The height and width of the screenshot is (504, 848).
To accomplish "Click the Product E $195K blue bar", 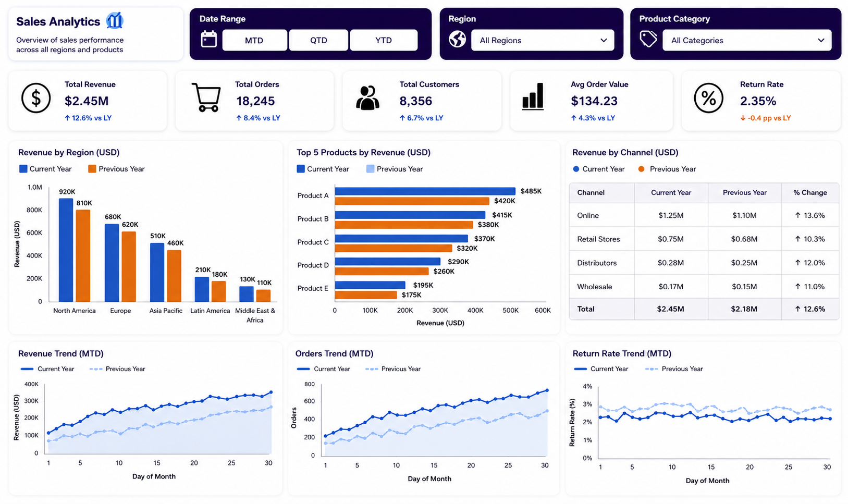I will coord(370,285).
